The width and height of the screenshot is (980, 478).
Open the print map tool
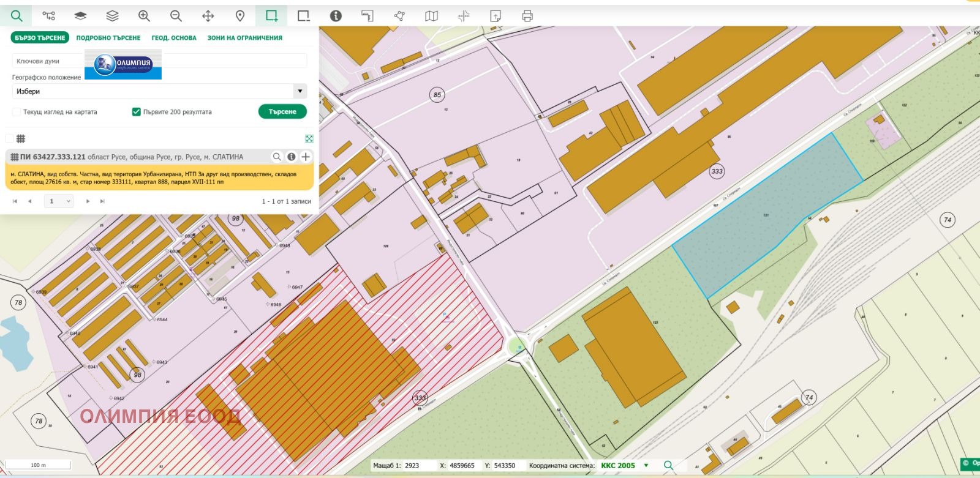pyautogui.click(x=527, y=16)
